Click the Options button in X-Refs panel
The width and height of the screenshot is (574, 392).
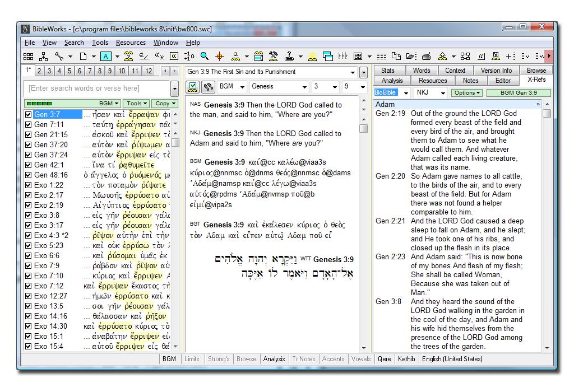(x=467, y=93)
